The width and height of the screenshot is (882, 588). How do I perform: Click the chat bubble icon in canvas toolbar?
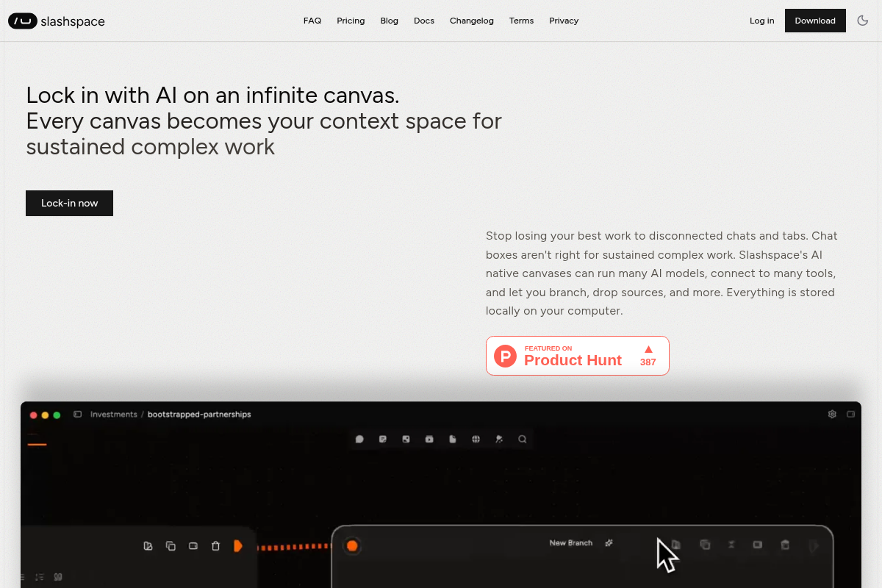point(359,440)
